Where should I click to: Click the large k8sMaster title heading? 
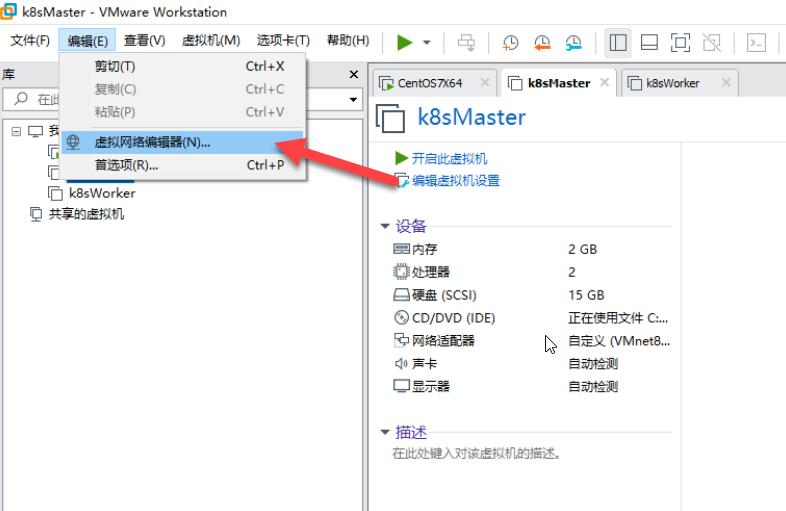point(471,117)
